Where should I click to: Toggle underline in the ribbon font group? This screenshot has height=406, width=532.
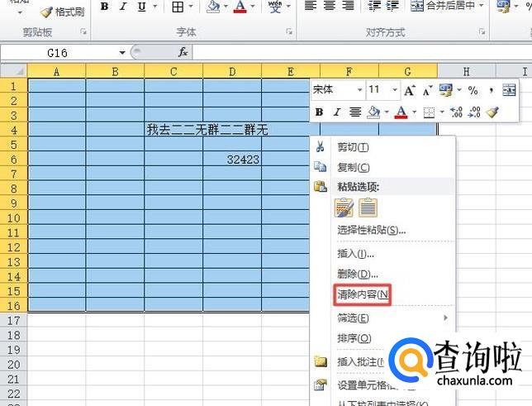click(x=141, y=7)
